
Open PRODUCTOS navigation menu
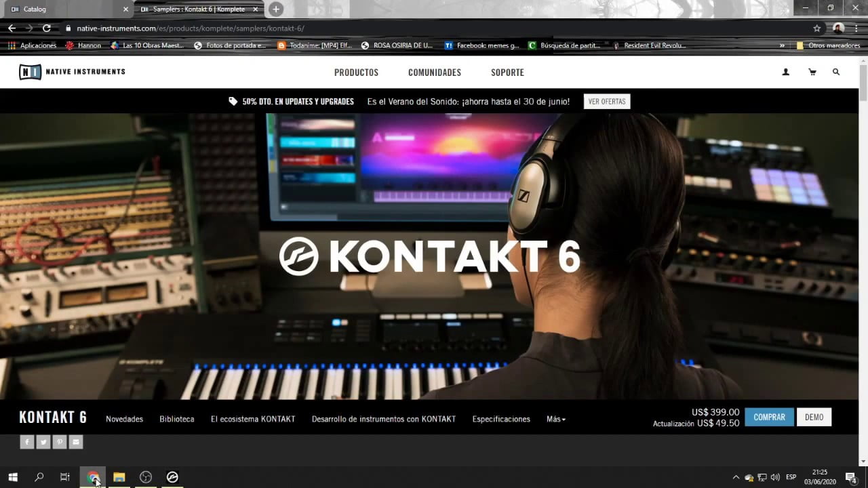[x=357, y=73]
